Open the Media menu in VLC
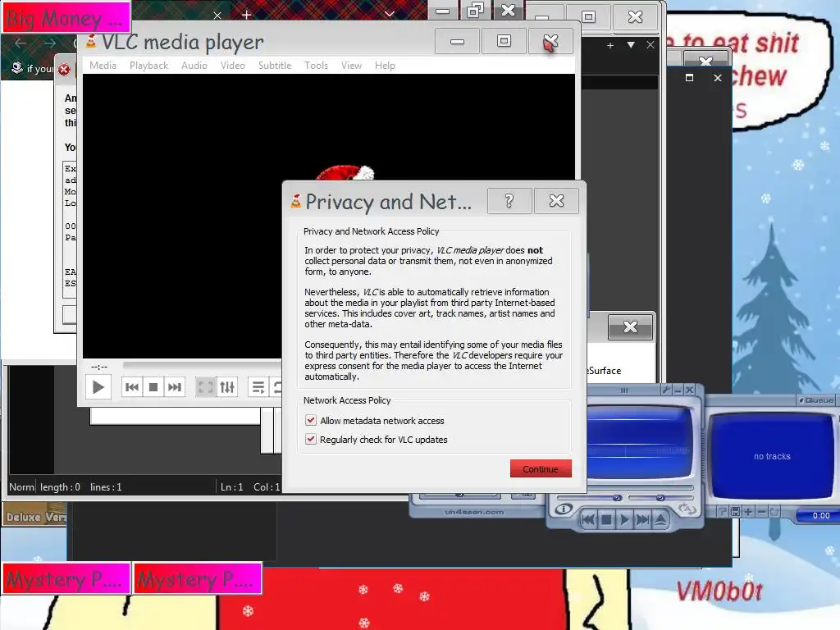 pyautogui.click(x=103, y=66)
